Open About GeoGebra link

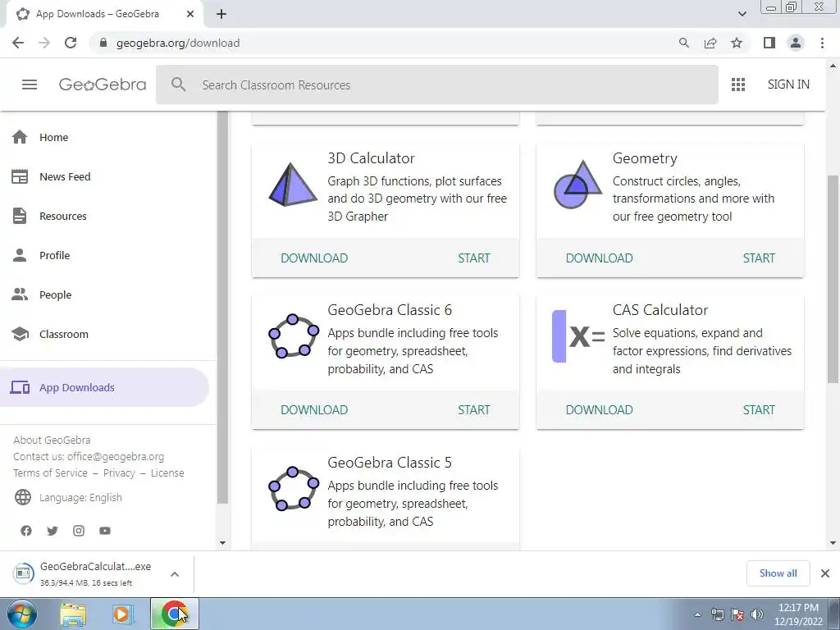point(52,440)
